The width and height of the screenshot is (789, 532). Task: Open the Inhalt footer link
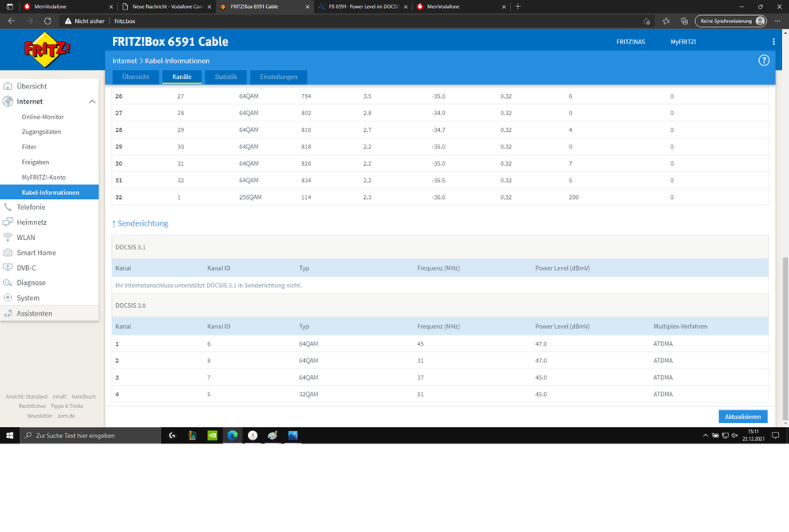point(59,396)
